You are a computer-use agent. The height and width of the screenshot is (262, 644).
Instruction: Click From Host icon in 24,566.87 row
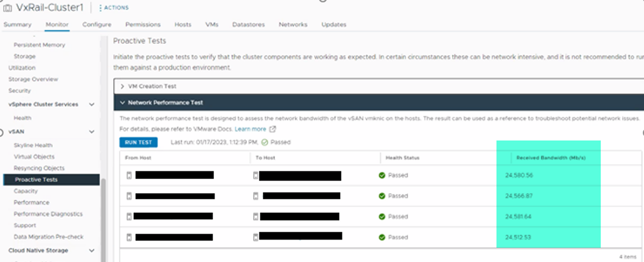(129, 196)
